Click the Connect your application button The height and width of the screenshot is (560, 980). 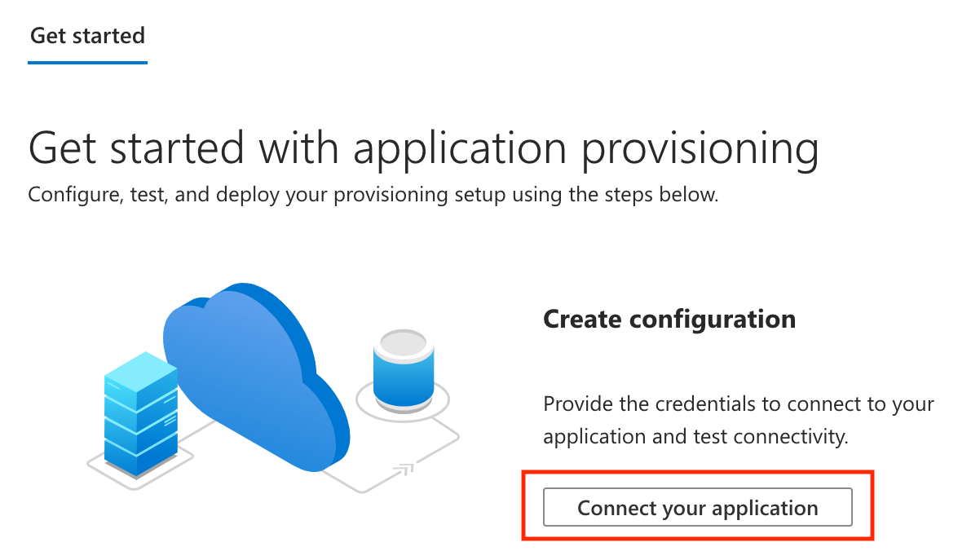coord(698,507)
